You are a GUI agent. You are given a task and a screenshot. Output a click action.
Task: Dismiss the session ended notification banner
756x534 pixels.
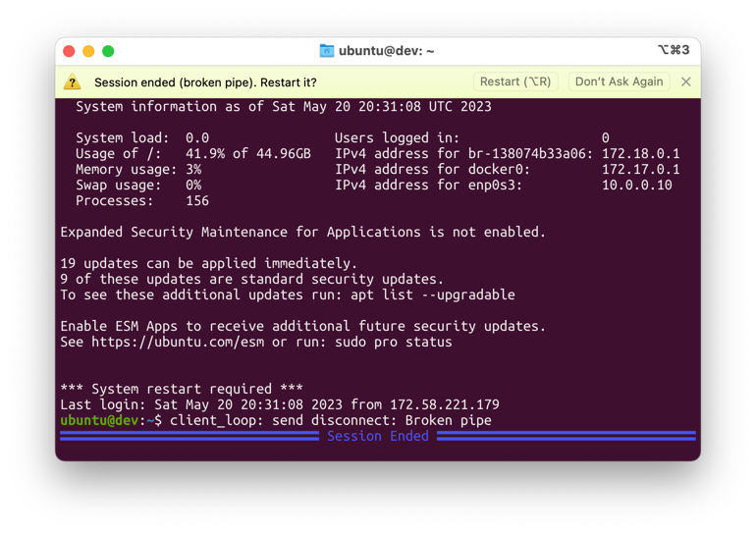tap(686, 81)
